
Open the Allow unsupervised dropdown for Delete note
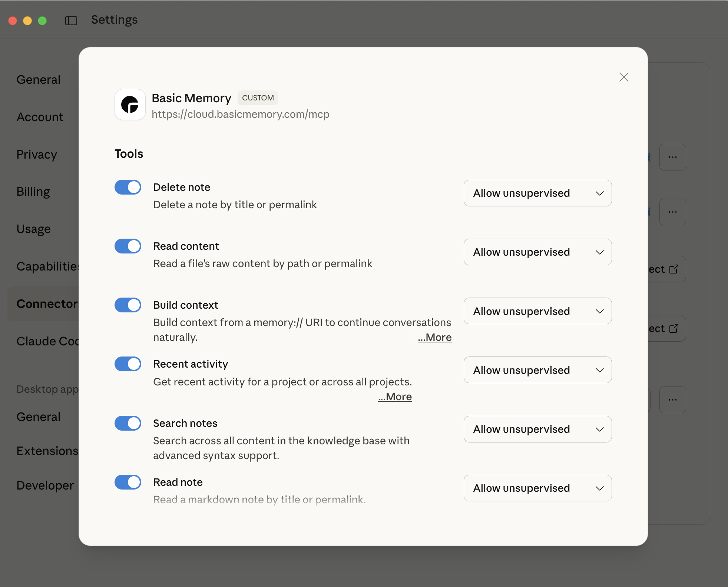point(537,193)
